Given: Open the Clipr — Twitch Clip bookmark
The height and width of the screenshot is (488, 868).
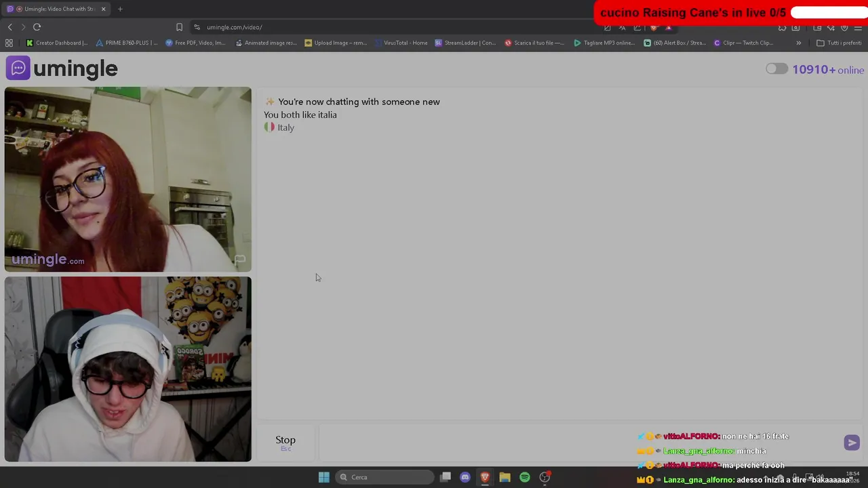Looking at the screenshot, I should click(743, 43).
